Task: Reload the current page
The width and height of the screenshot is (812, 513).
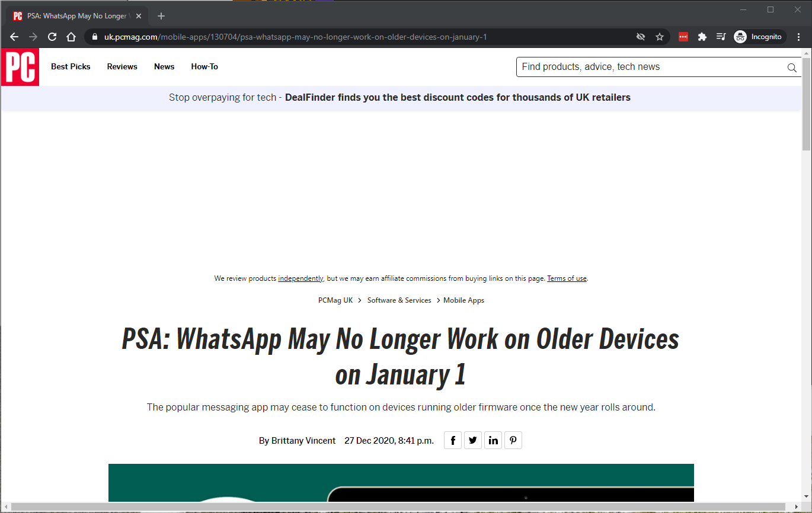Action: point(52,37)
